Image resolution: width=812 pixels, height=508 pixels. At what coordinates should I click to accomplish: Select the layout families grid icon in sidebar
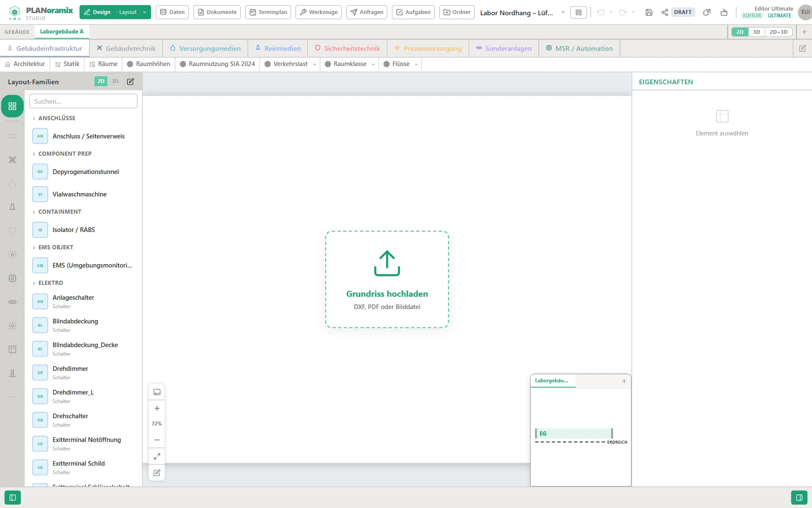click(12, 106)
